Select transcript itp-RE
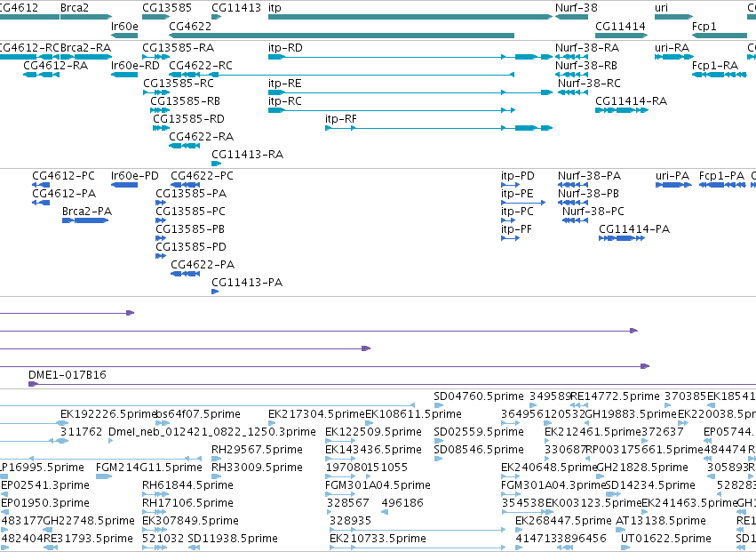 (410, 92)
